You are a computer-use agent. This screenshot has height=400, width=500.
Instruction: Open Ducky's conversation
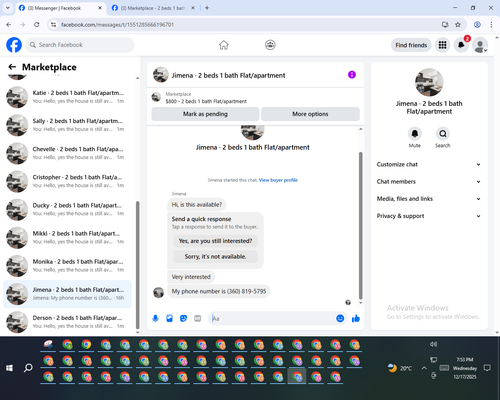pos(68,210)
